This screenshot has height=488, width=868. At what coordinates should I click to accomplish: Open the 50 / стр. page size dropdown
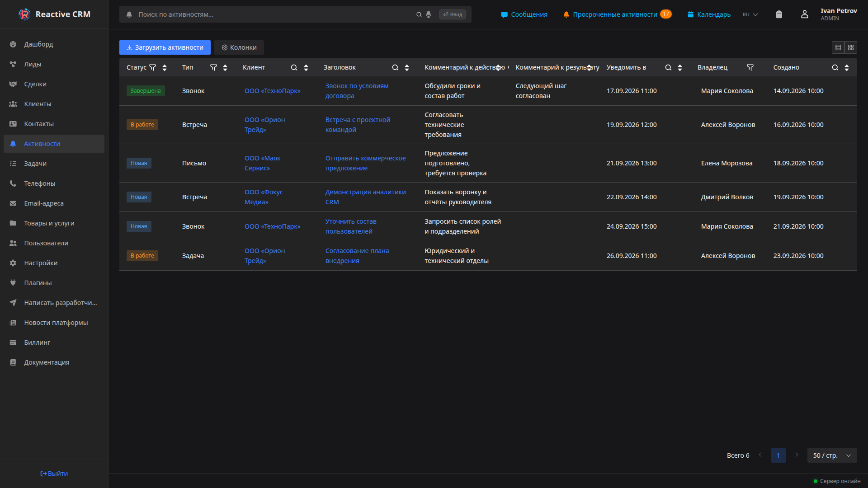832,455
